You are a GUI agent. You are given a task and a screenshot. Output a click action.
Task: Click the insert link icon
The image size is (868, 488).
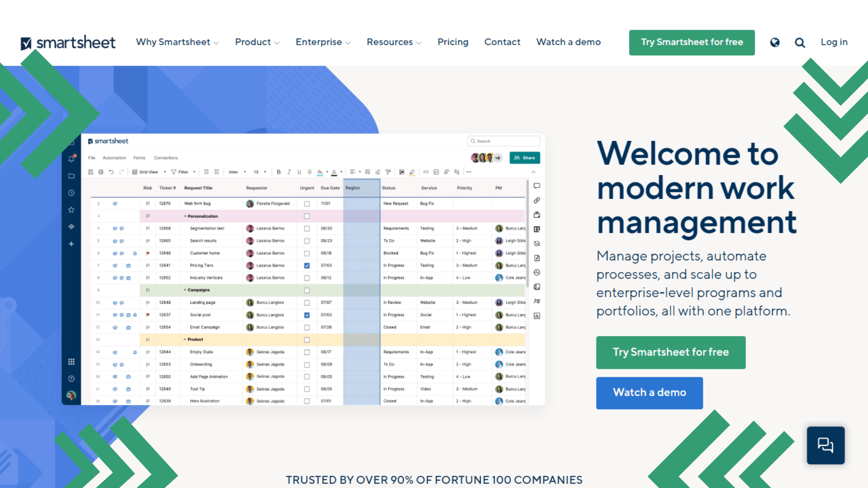426,172
